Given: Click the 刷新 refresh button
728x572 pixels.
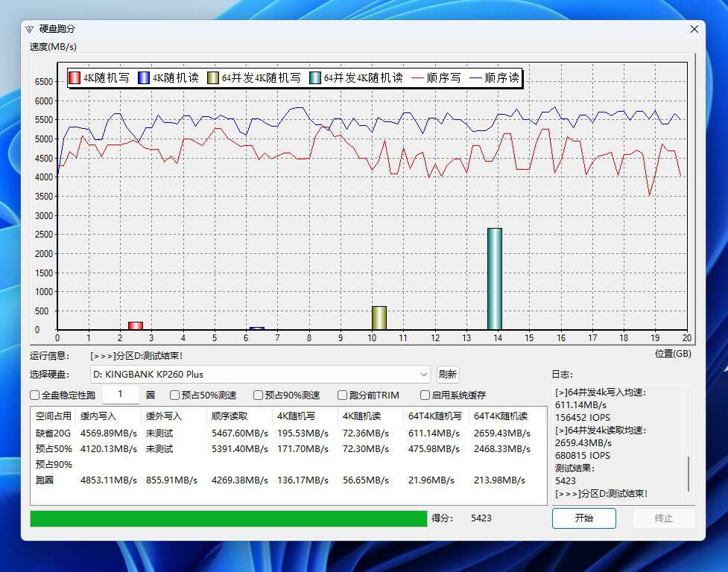Looking at the screenshot, I should pos(448,374).
